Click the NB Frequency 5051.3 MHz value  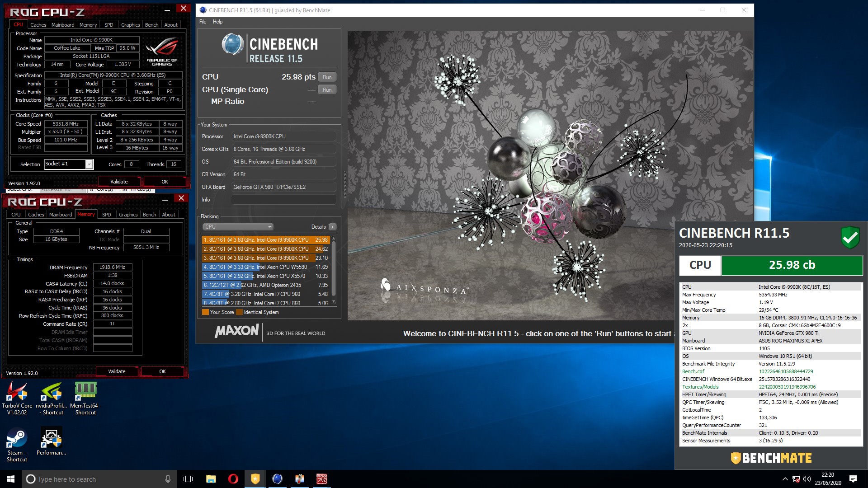pos(146,248)
